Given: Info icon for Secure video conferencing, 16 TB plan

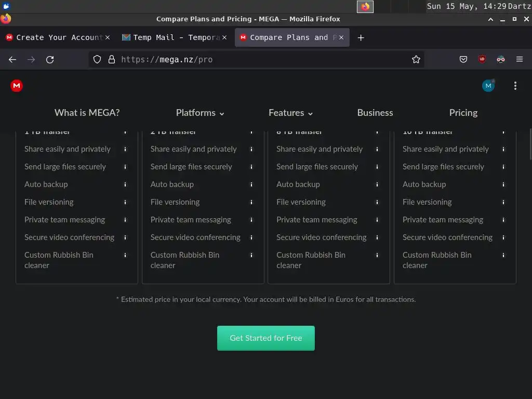Looking at the screenshot, I should point(503,237).
